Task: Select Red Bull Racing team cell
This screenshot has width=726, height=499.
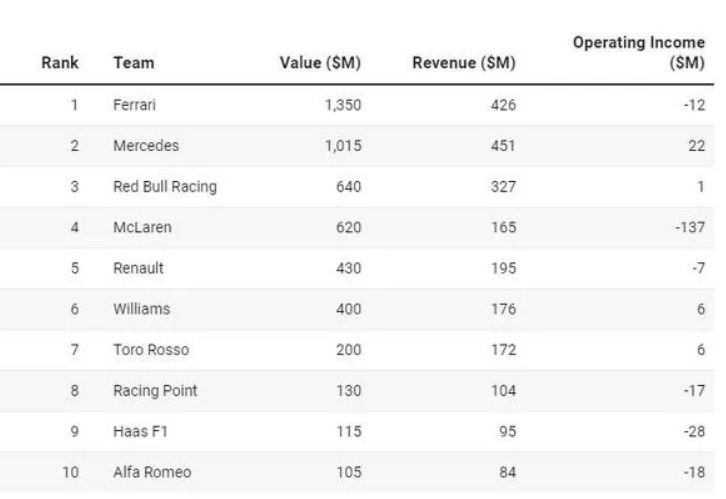Action: [x=165, y=187]
